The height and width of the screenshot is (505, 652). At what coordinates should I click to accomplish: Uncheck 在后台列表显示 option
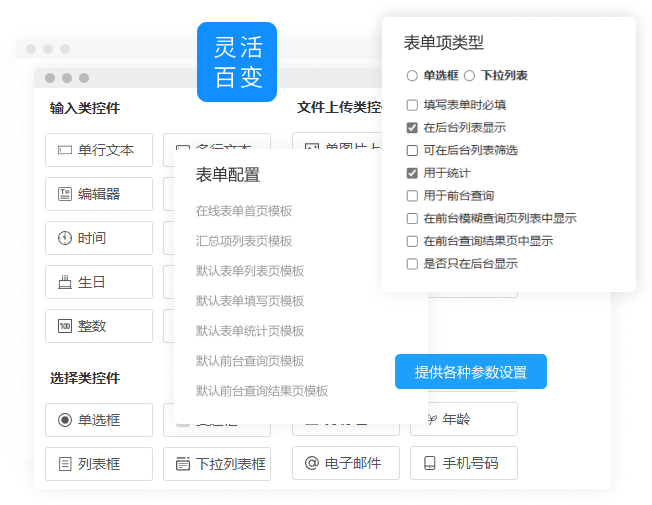412,127
